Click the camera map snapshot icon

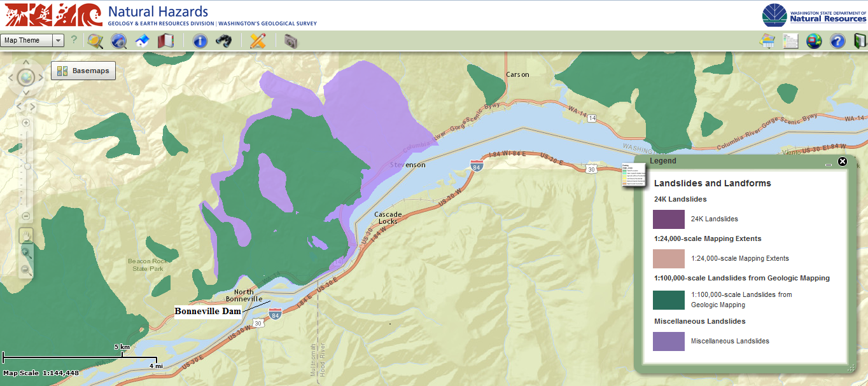[291, 41]
